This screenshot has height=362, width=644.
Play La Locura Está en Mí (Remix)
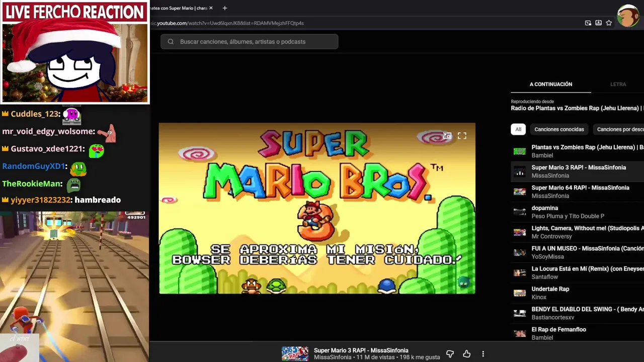click(x=578, y=273)
